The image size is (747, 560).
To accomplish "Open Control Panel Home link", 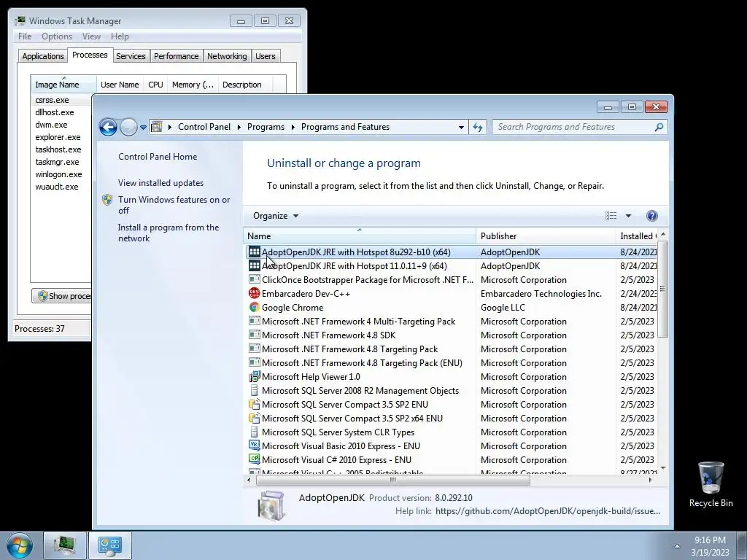I will (158, 157).
